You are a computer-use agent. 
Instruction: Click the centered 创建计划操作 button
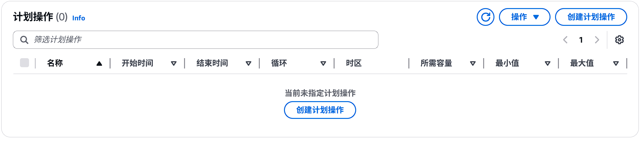tap(320, 110)
